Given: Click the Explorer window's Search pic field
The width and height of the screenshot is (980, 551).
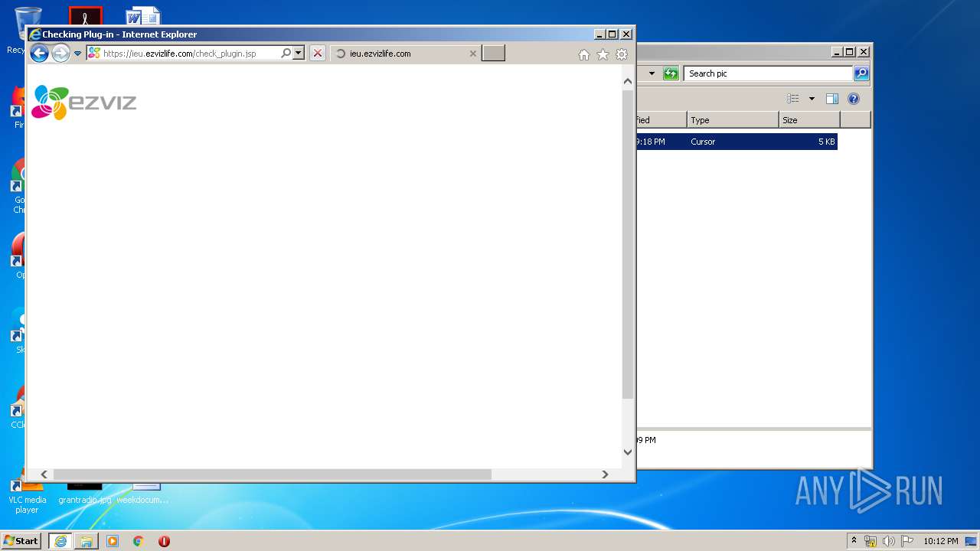Looking at the screenshot, I should point(768,73).
